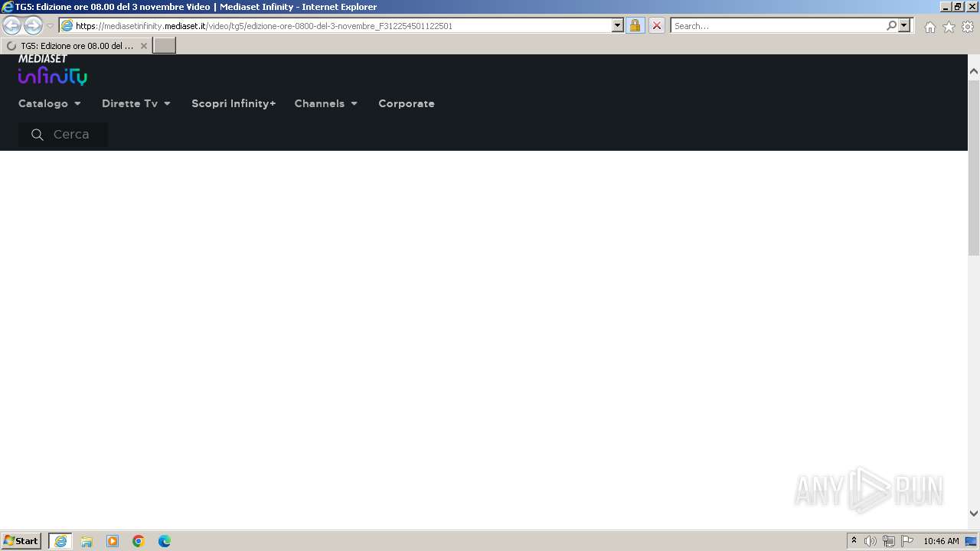Click Internet Explorer taskbar icon
Image resolution: width=980 pixels, height=551 pixels.
(60, 541)
